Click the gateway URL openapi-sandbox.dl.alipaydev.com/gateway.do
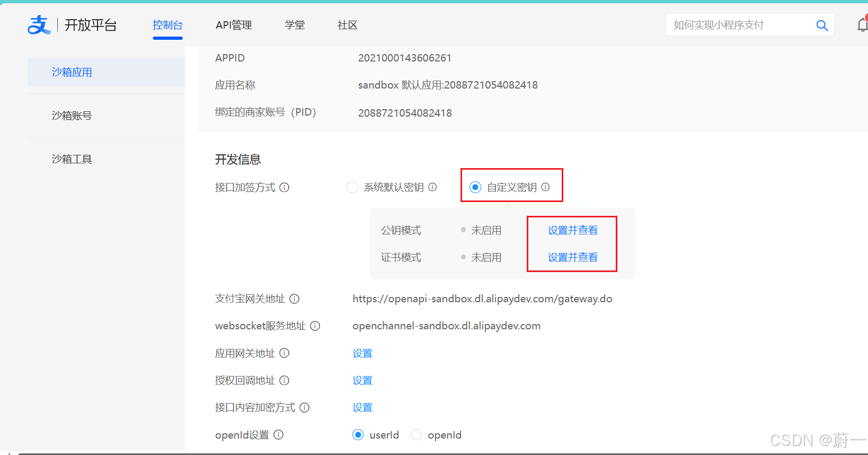868x455 pixels. tap(482, 299)
